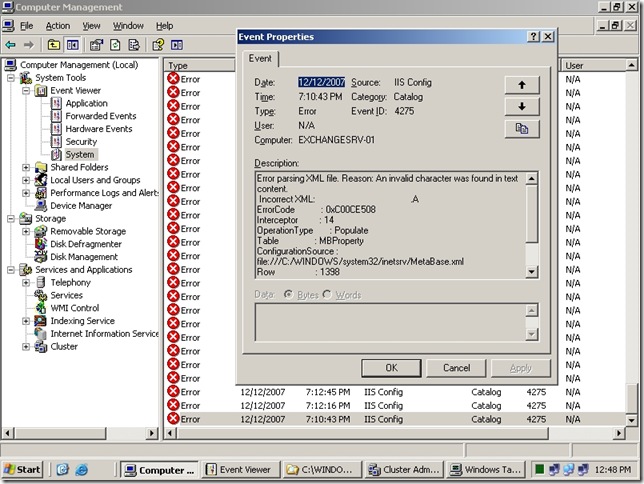
Task: Expand the Removable Storage node
Action: click(26, 231)
